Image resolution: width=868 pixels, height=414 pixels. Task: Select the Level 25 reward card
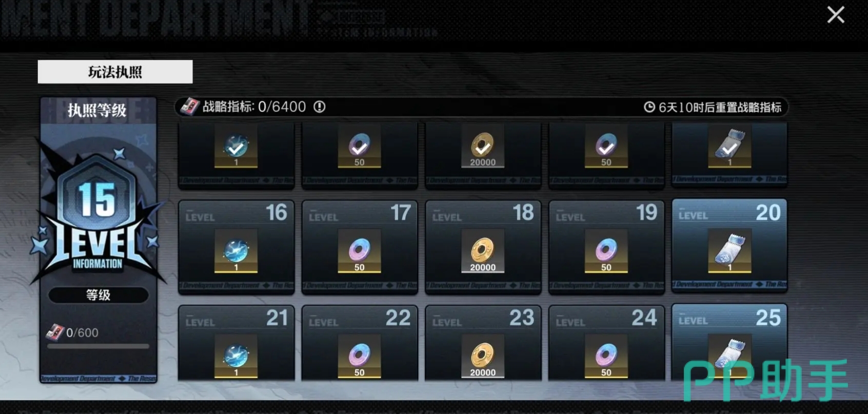pos(729,342)
